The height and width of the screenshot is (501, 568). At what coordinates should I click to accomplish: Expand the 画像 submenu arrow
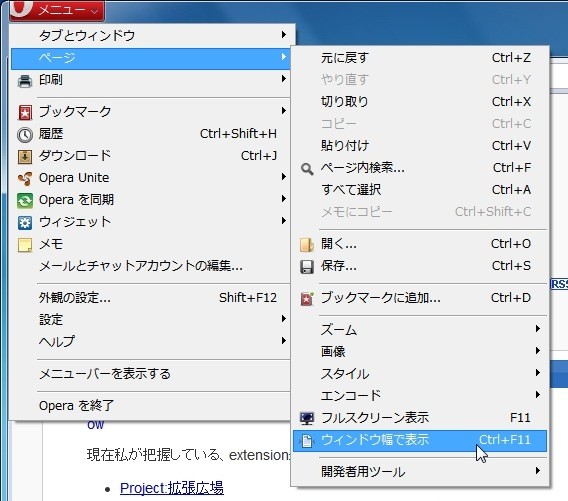click(x=538, y=351)
